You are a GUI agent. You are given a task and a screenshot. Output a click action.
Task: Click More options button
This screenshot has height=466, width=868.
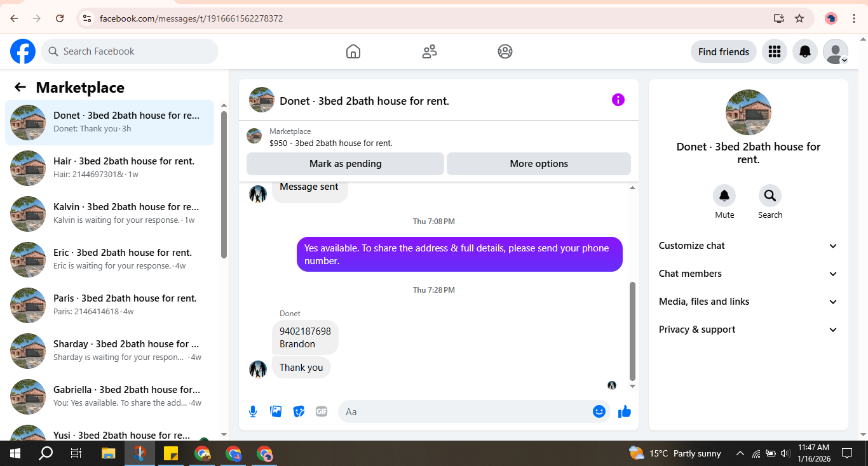point(539,164)
